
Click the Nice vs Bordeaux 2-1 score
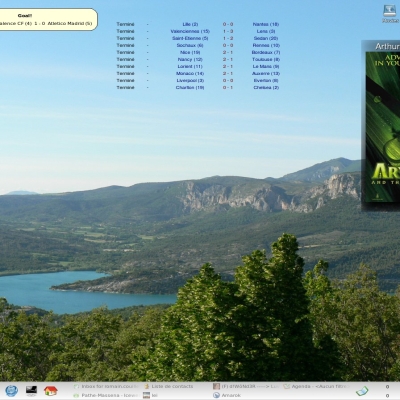(x=228, y=52)
